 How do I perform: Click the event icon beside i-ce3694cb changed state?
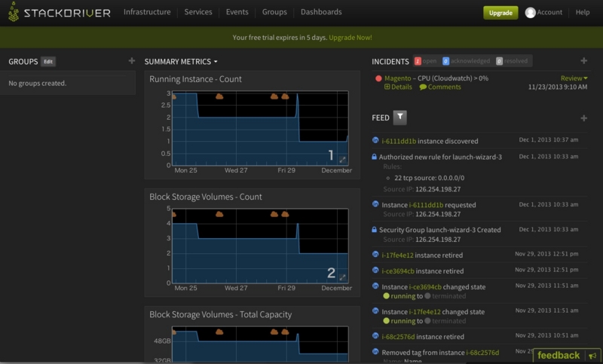tap(375, 286)
